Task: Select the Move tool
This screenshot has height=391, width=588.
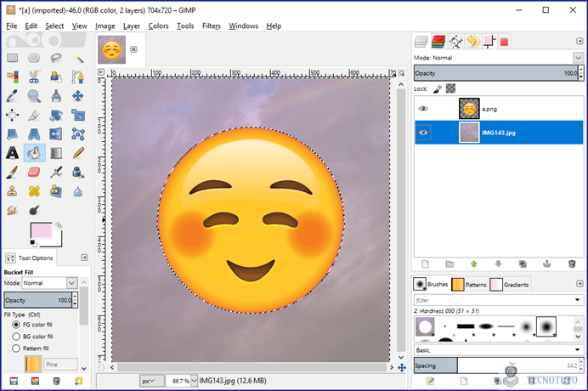Action: [x=78, y=96]
